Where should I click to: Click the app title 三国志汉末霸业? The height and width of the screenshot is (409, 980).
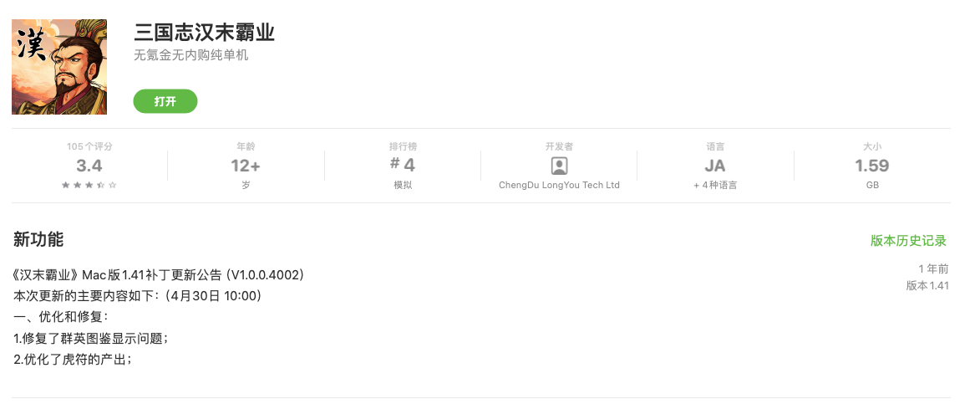click(205, 33)
